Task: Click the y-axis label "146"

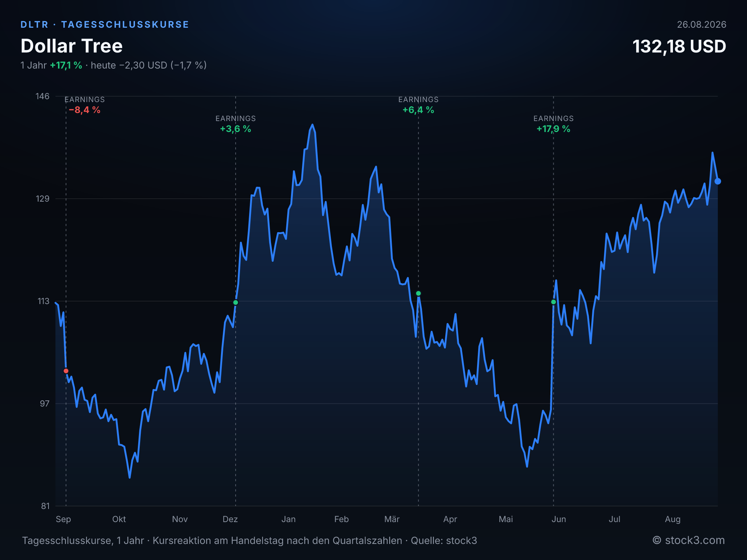Action: (42, 96)
